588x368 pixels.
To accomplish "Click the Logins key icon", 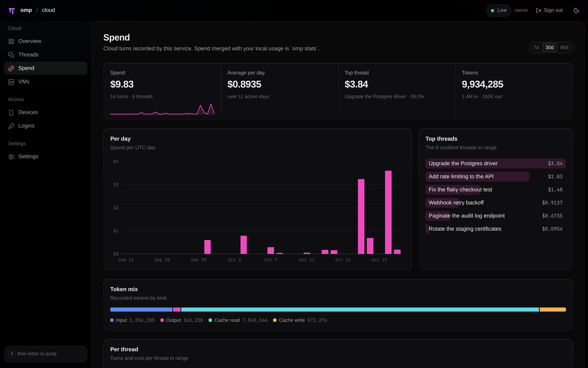I will click(x=11, y=126).
